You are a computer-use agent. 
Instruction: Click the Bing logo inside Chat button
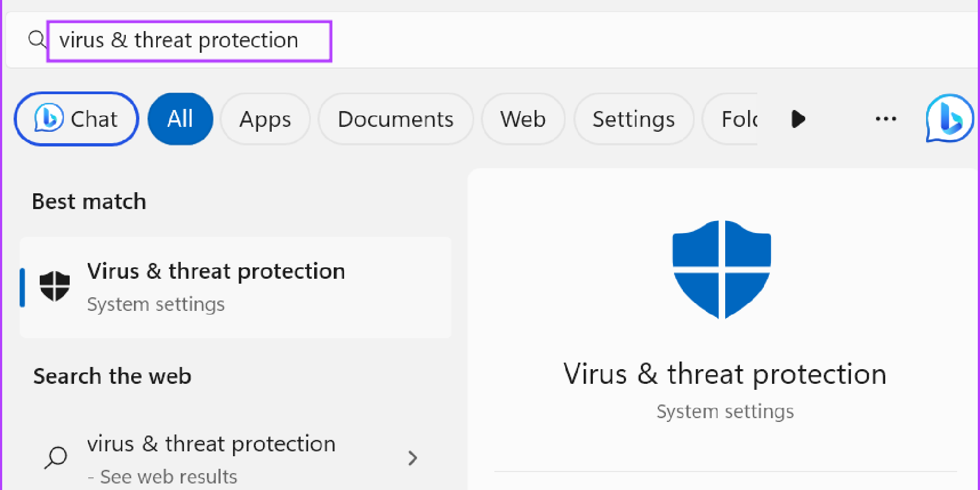49,118
